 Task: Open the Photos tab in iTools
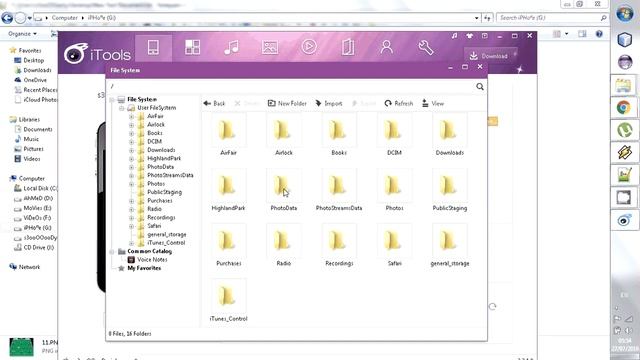[x=270, y=47]
